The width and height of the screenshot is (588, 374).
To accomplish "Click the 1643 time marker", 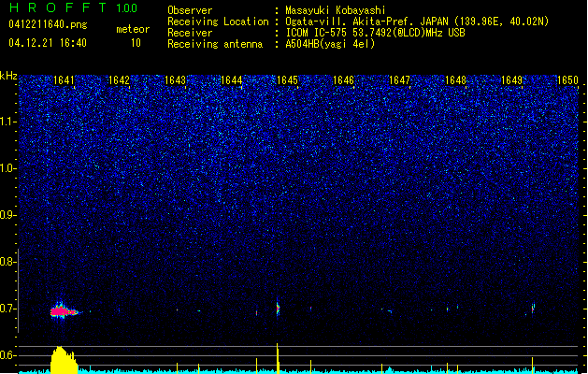I will tap(175, 80).
